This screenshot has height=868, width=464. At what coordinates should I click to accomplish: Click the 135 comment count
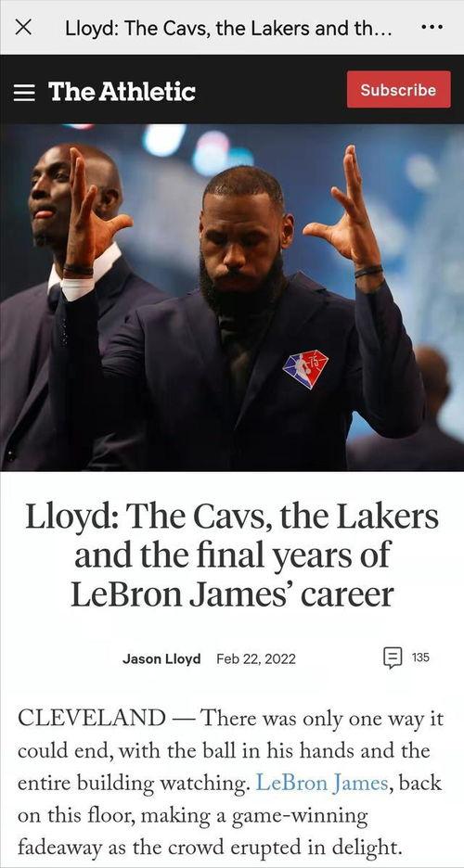coord(420,657)
